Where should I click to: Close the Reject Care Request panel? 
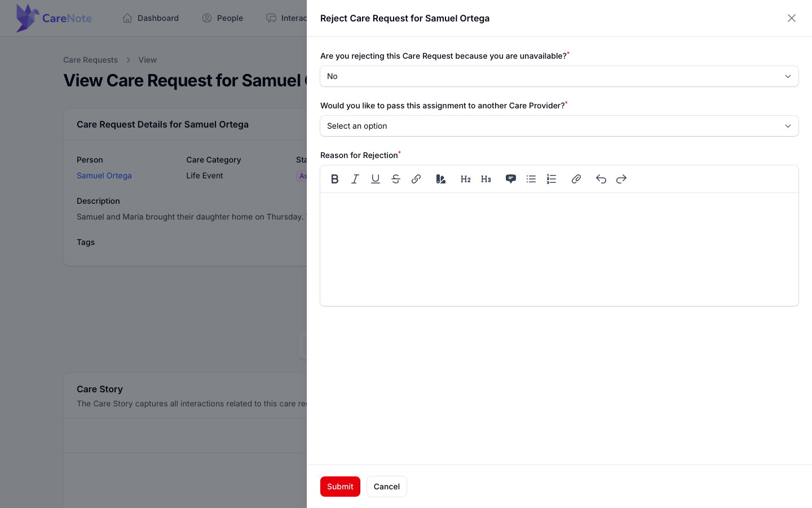point(792,18)
